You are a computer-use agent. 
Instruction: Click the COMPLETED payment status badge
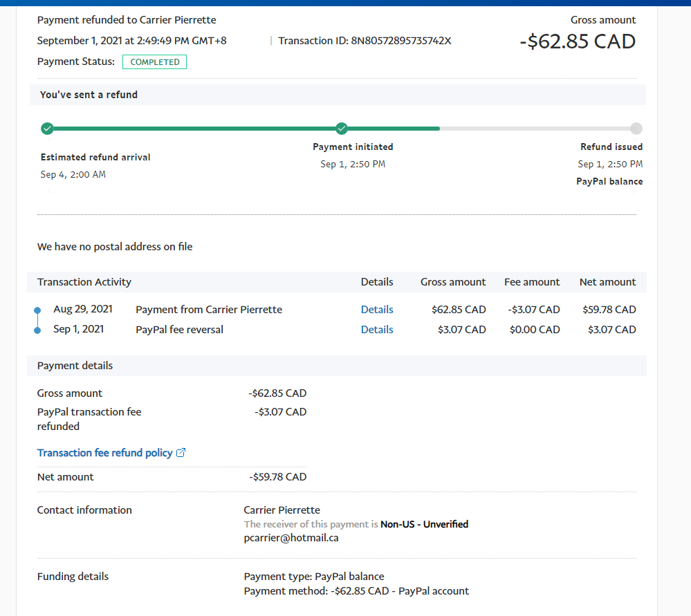[x=154, y=62]
